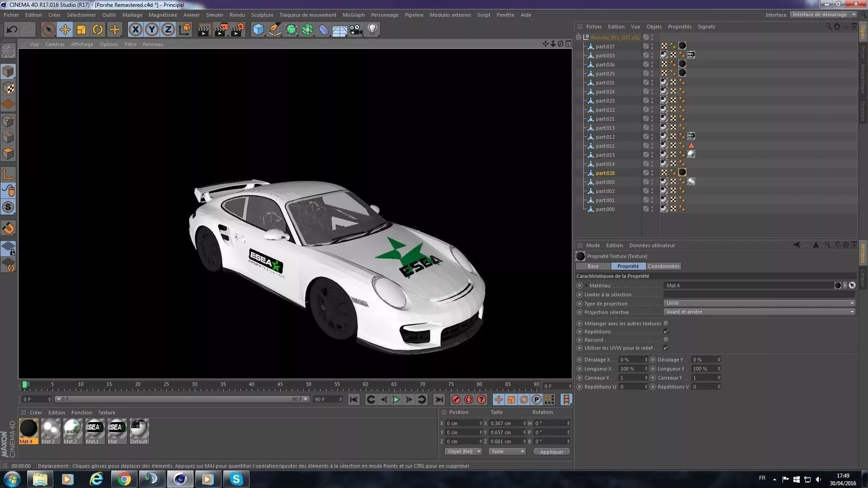Click the S-labelled round icon in left toolbar
Screen dimensions: 868x488
click(8, 207)
